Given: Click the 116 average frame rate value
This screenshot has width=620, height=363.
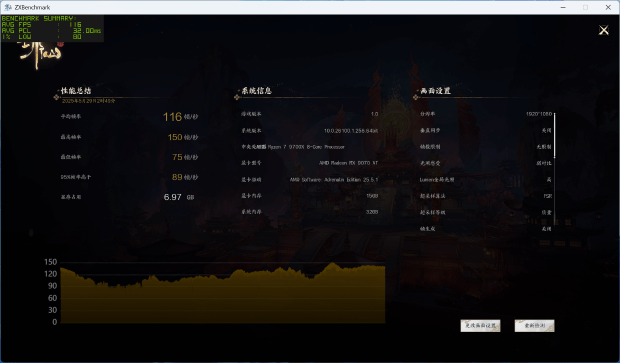Looking at the screenshot, I should click(172, 117).
